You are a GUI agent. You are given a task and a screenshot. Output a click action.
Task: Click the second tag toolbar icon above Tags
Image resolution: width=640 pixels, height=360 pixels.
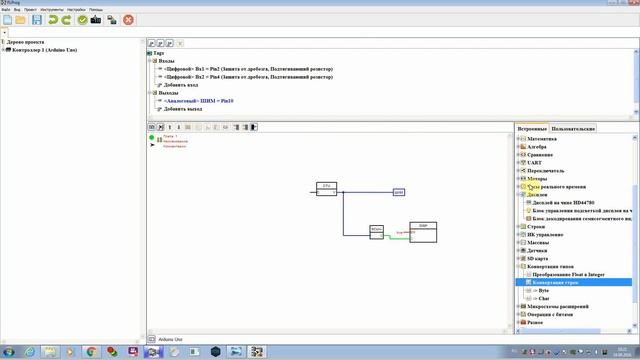click(160, 43)
